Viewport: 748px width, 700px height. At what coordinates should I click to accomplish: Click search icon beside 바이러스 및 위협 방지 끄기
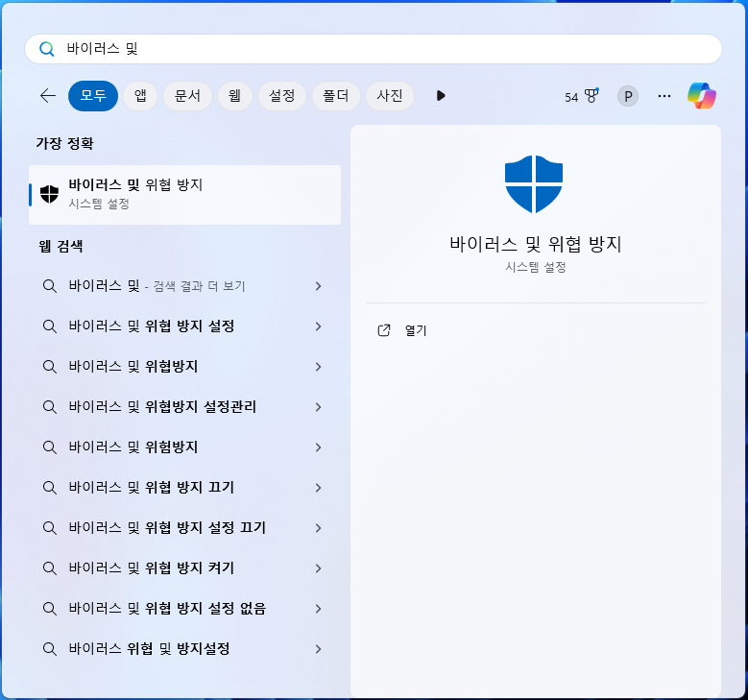click(50, 488)
